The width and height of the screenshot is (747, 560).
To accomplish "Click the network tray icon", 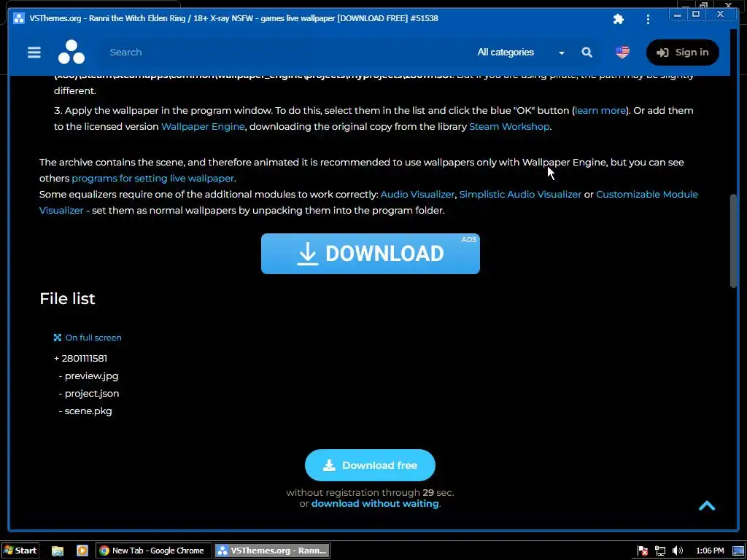I will click(x=659, y=551).
